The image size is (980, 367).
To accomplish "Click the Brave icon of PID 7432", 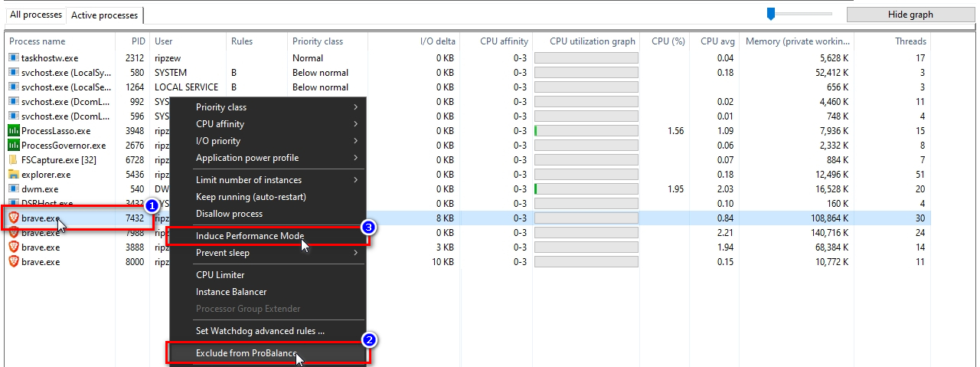I will [13, 218].
